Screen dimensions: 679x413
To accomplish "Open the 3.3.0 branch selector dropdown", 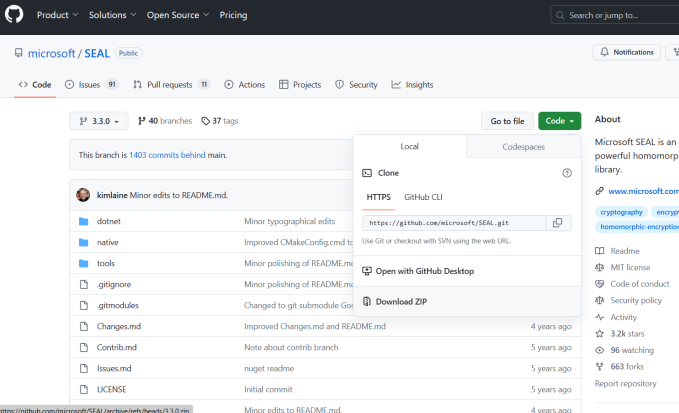I will pos(99,121).
